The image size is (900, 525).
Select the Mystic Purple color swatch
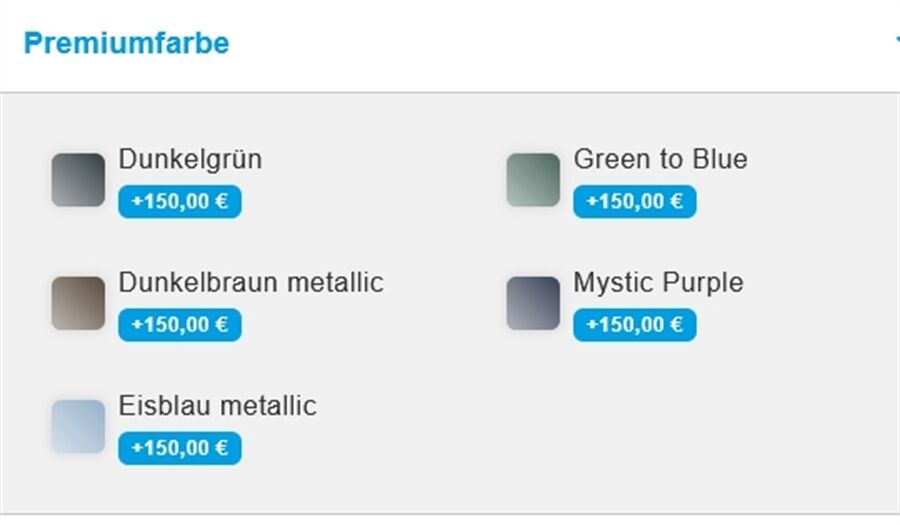(x=533, y=303)
